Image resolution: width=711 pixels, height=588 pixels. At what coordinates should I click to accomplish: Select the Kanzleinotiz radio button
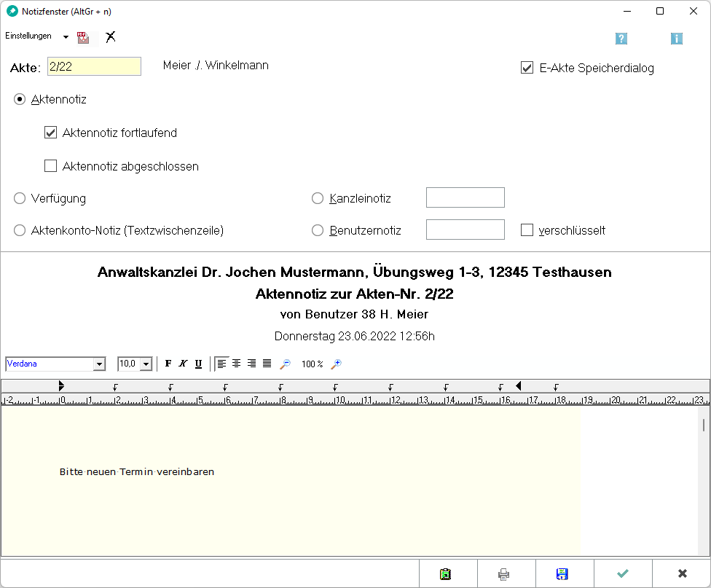click(x=318, y=198)
